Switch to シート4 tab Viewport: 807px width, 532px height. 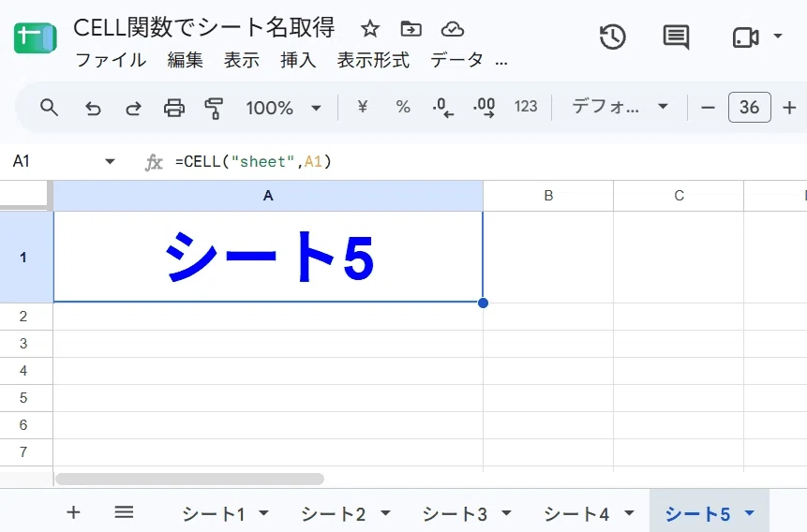coord(576,514)
